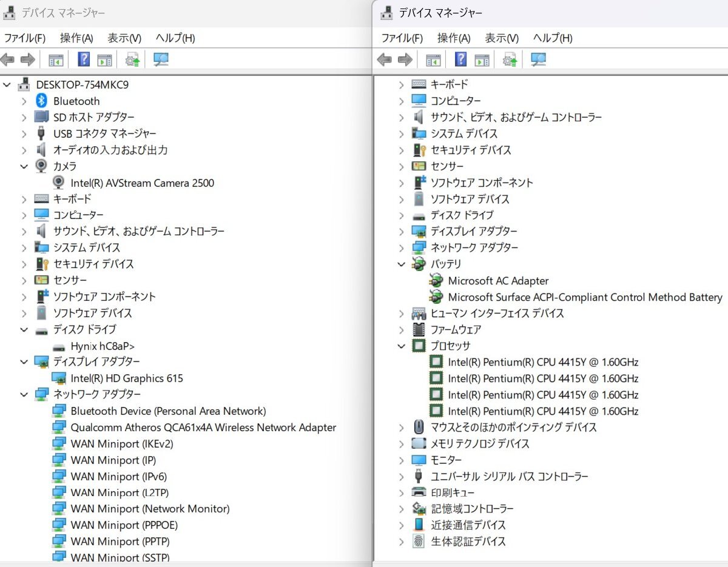Select WAN Miniport (IKEv2)
Viewport: 728px width, 567px height.
click(122, 443)
